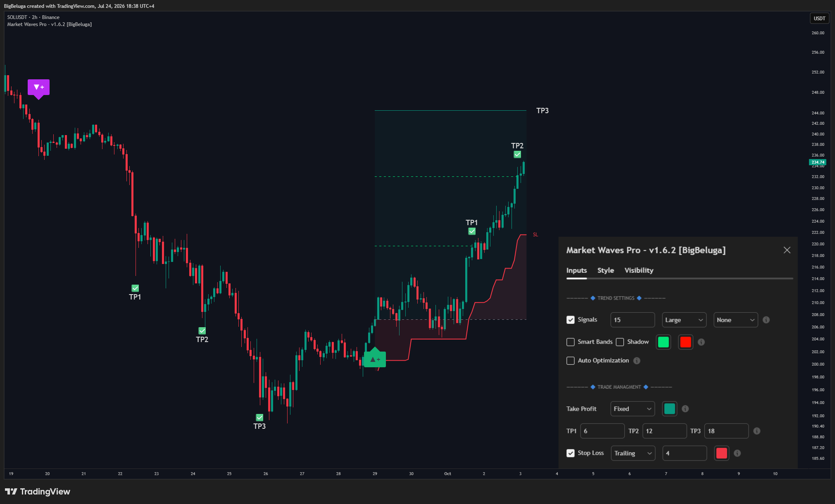
Task: Click the current price label 234.74
Action: [817, 162]
